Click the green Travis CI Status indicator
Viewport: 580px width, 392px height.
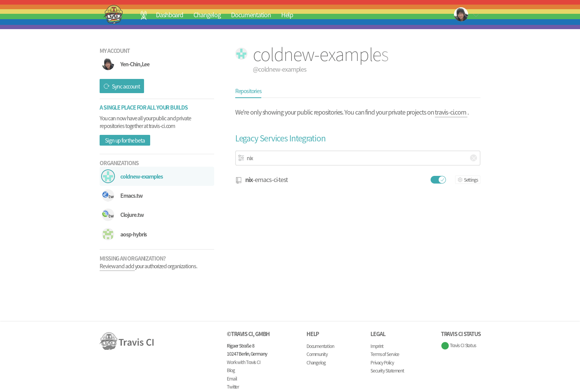click(x=445, y=346)
